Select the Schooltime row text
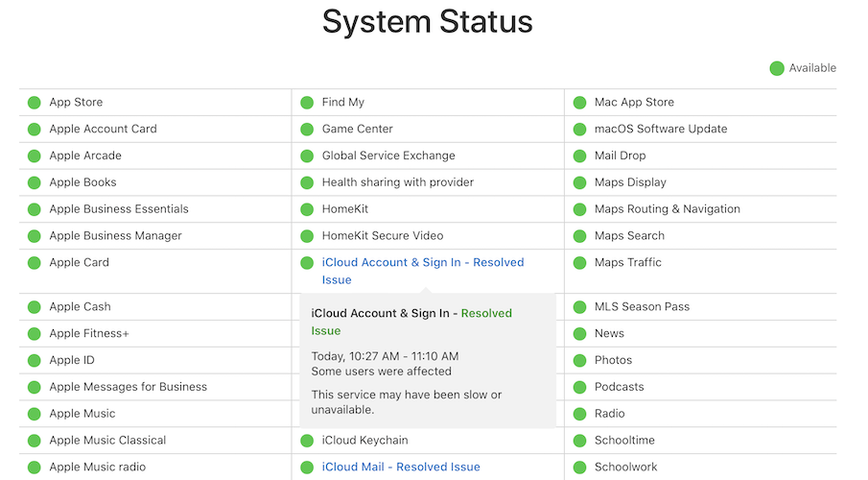This screenshot has width=868, height=480. pos(624,440)
